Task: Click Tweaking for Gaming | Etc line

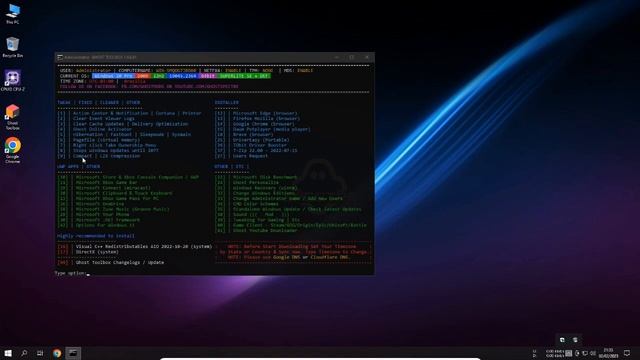Action: [258, 220]
